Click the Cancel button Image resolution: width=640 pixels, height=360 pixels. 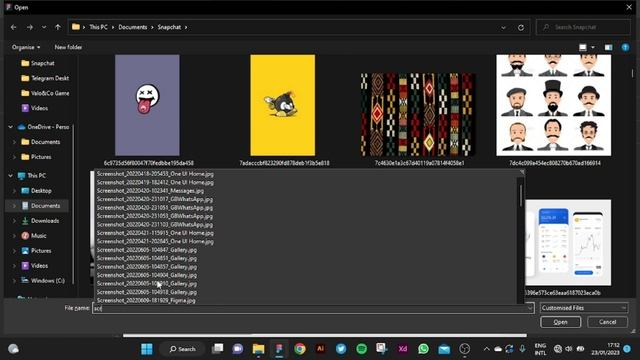pos(607,322)
